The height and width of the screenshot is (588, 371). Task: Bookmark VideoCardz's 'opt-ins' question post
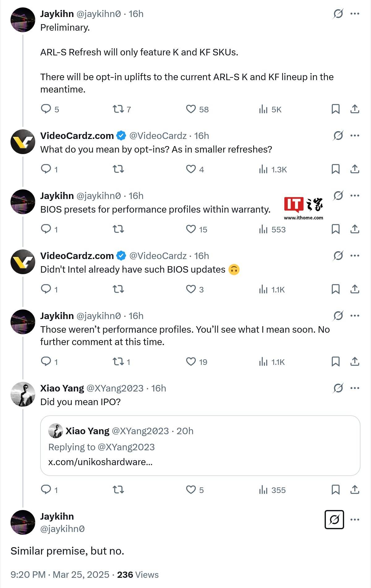[x=335, y=169]
